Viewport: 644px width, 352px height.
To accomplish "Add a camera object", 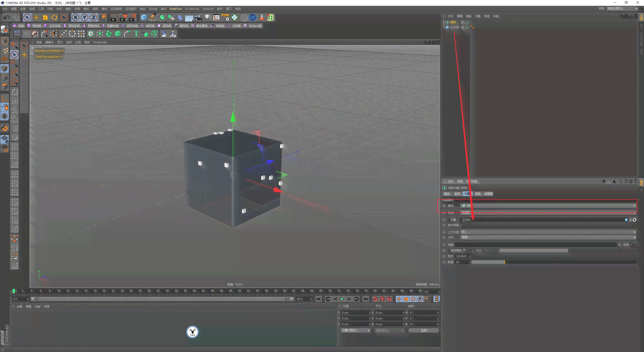I will point(198,17).
